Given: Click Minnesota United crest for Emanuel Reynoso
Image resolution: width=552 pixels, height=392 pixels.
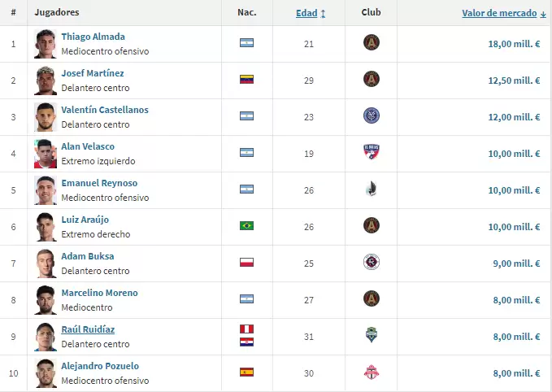Looking at the screenshot, I should [x=371, y=189].
